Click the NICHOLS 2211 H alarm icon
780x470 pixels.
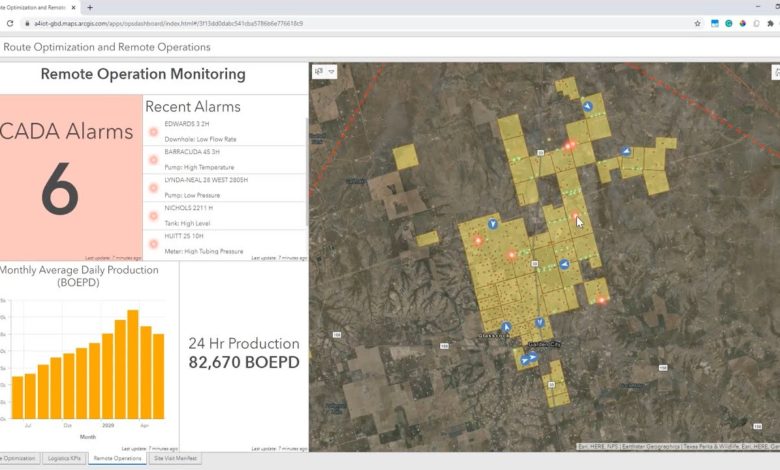[153, 216]
